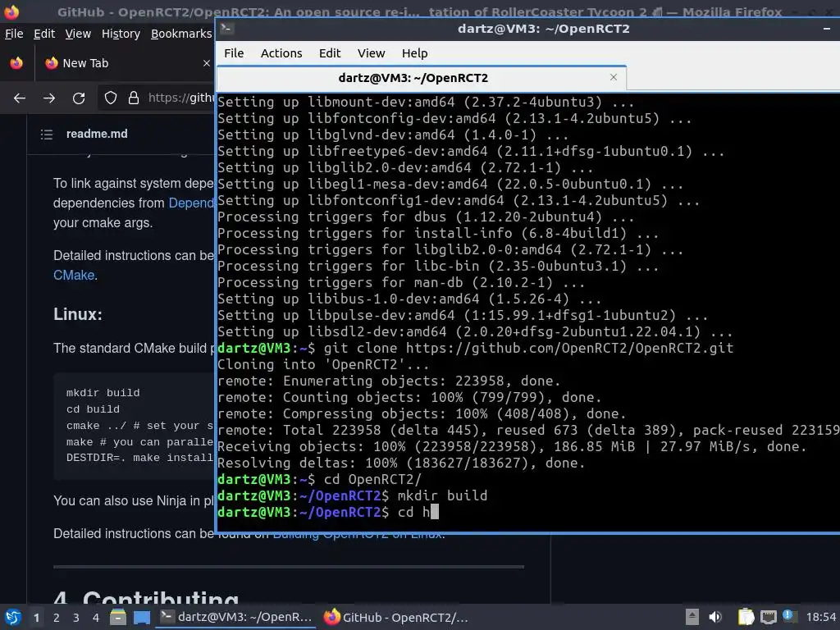
Task: Open Firefox Bookmarks menu
Action: (181, 34)
